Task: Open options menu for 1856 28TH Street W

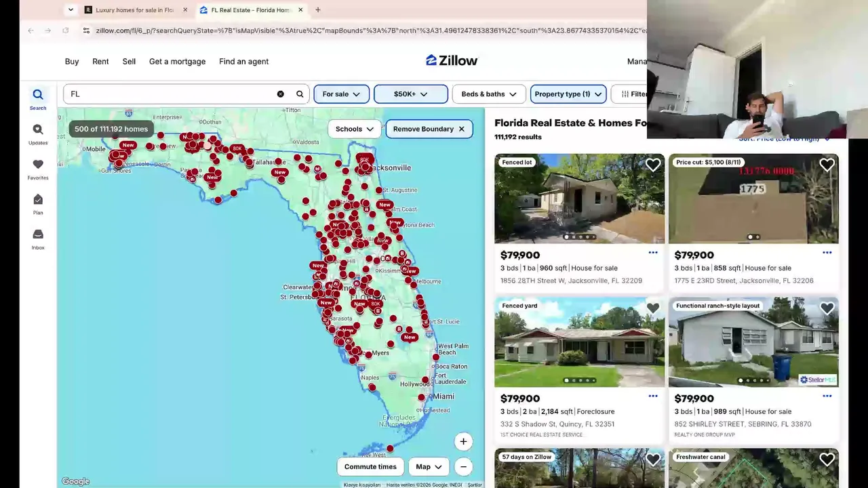Action: tap(653, 253)
